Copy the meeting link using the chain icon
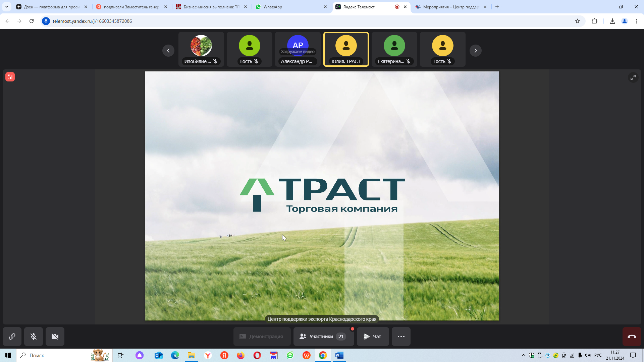 (x=12, y=337)
